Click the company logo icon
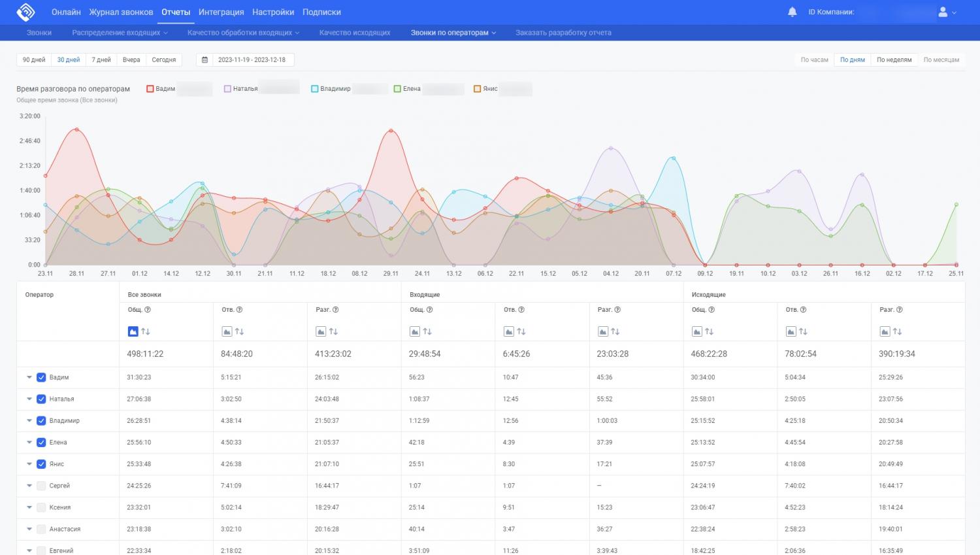Screen dimensions: 980x555 [25, 12]
